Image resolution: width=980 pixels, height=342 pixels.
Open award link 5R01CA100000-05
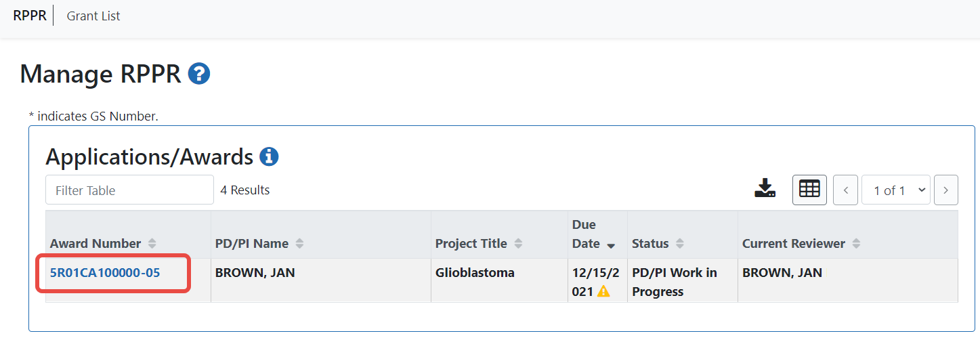[x=105, y=273]
